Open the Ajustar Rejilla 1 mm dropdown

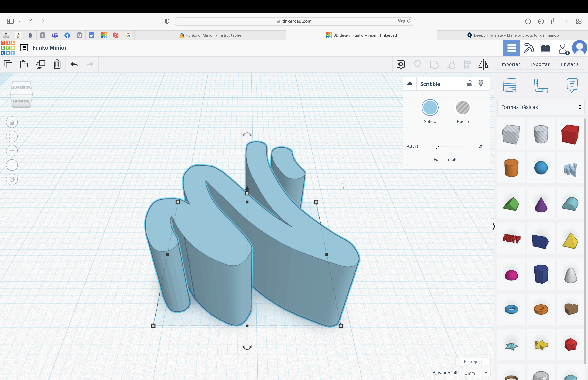[476, 373]
